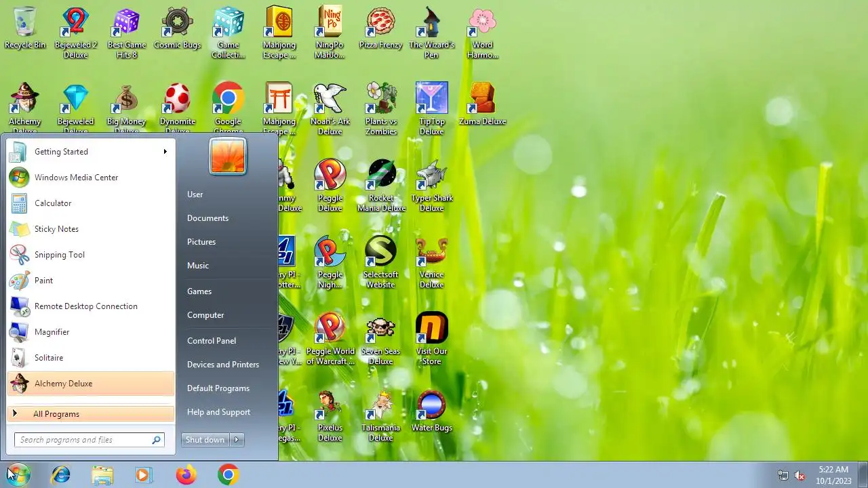The image size is (868, 488).
Task: Launch Solitaire from Start menu
Action: 90,358
